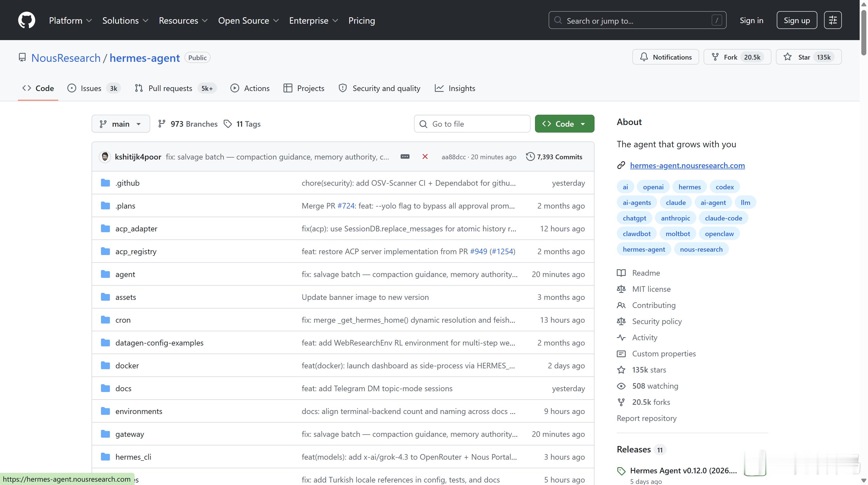Open the Pricing page
868x485 pixels.
coord(362,21)
